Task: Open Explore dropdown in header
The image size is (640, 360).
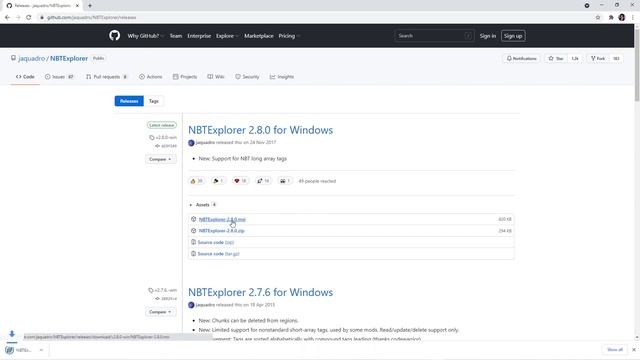Action: (x=227, y=36)
